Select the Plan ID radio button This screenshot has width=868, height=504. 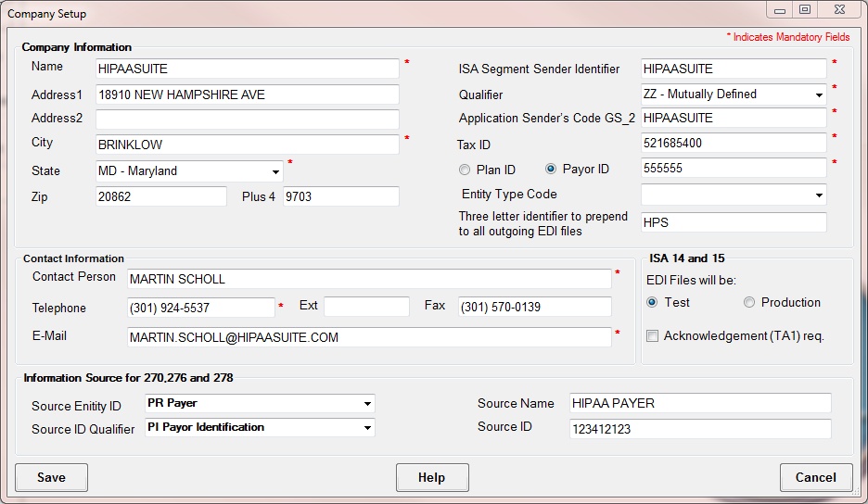click(465, 170)
